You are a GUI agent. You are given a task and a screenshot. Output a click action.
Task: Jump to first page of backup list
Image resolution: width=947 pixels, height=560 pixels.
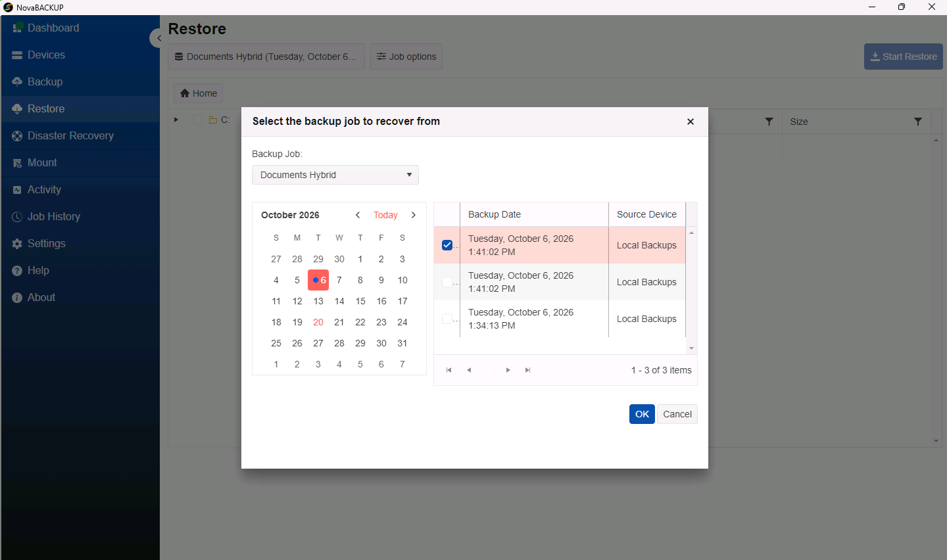pos(449,370)
